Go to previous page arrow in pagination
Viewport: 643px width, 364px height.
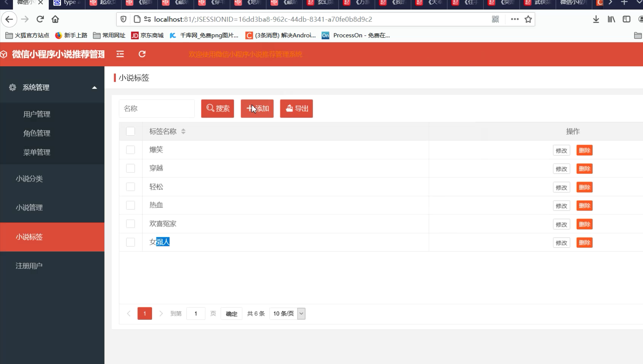click(x=129, y=313)
